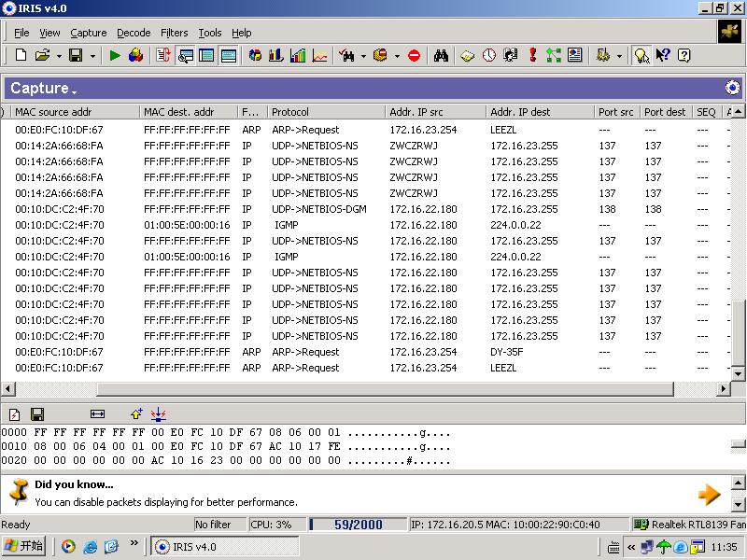
Task: Toggle the lightbulb tips button
Action: coord(641,56)
